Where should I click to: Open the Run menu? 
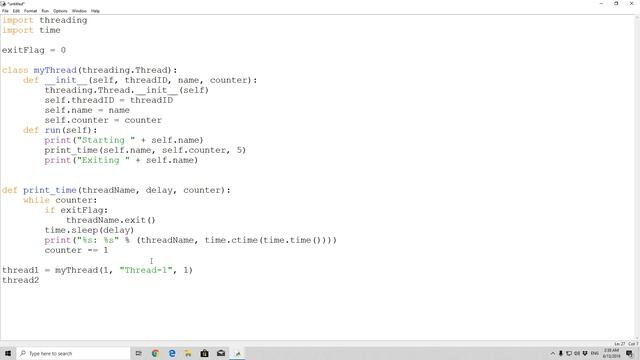[45, 11]
